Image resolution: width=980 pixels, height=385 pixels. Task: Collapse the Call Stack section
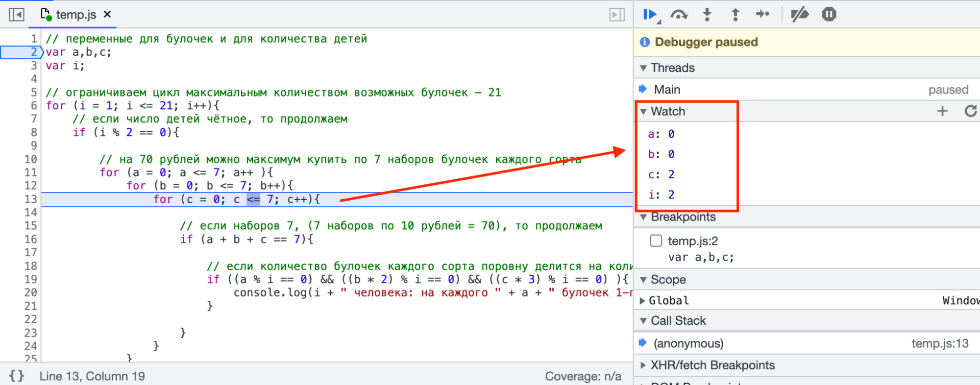coord(644,321)
